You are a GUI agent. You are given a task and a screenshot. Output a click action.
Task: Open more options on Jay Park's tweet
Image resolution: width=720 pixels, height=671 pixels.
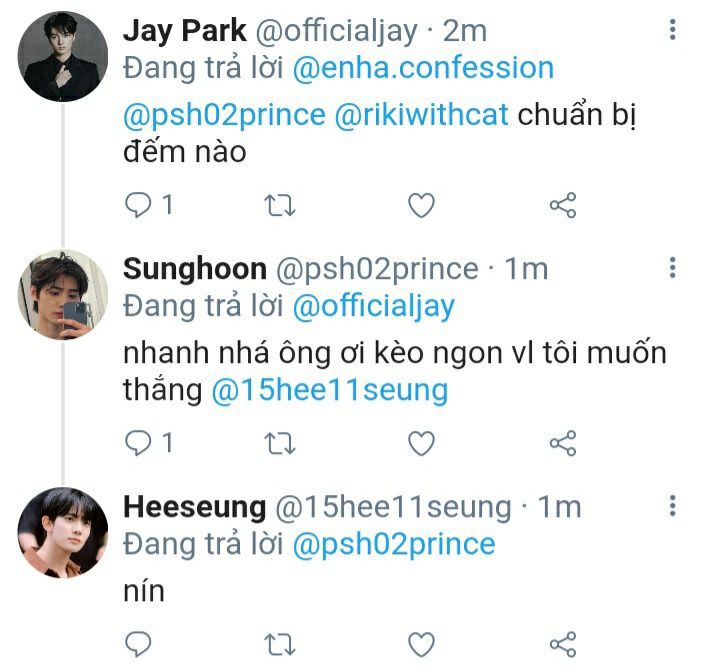coord(673,31)
